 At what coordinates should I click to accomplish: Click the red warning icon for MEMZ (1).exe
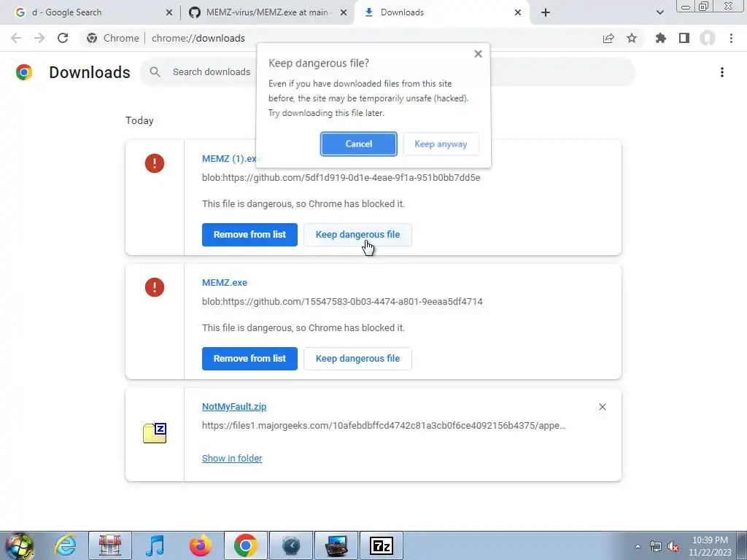pos(155,163)
